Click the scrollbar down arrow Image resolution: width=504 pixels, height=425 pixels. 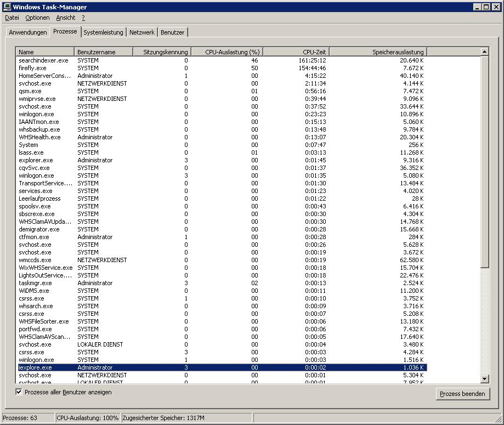[485, 379]
